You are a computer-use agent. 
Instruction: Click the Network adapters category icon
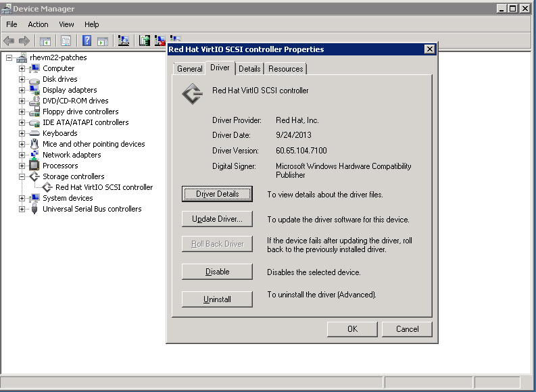(34, 155)
